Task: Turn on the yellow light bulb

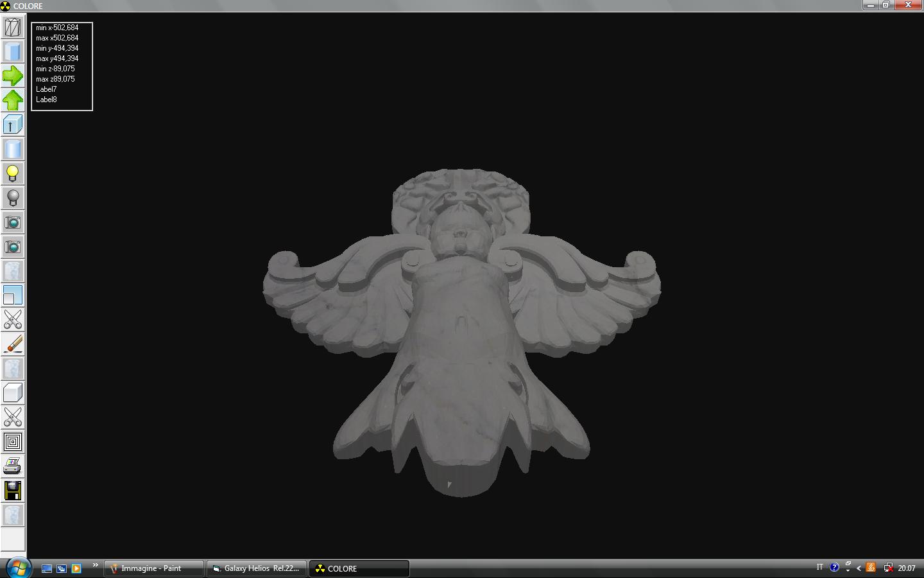Action: pos(13,173)
